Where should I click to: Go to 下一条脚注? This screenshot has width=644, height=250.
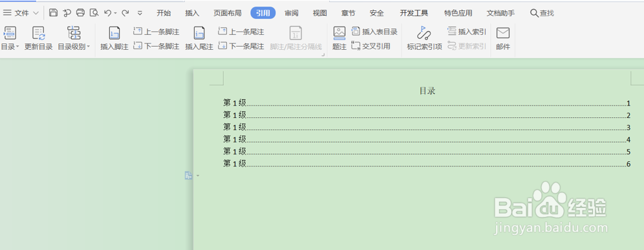(156, 46)
